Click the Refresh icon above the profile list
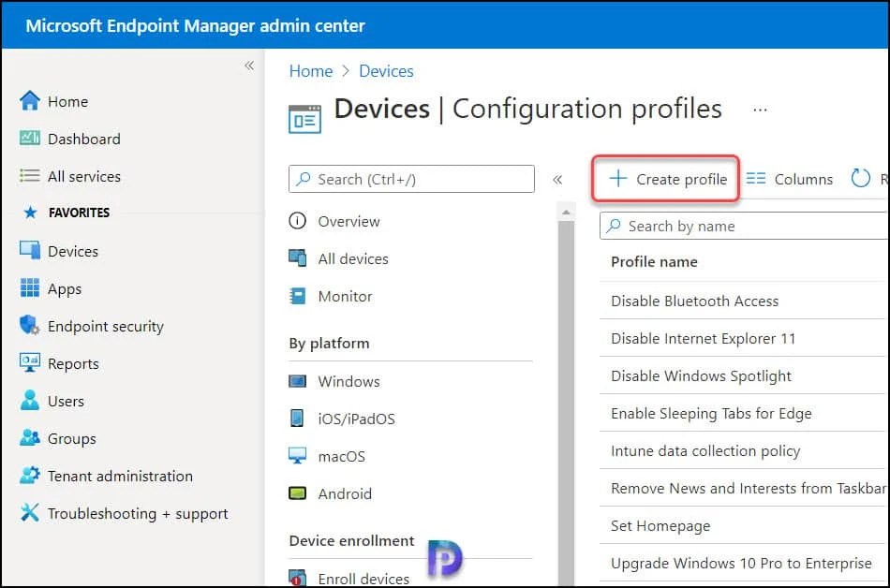890x588 pixels. click(x=861, y=178)
